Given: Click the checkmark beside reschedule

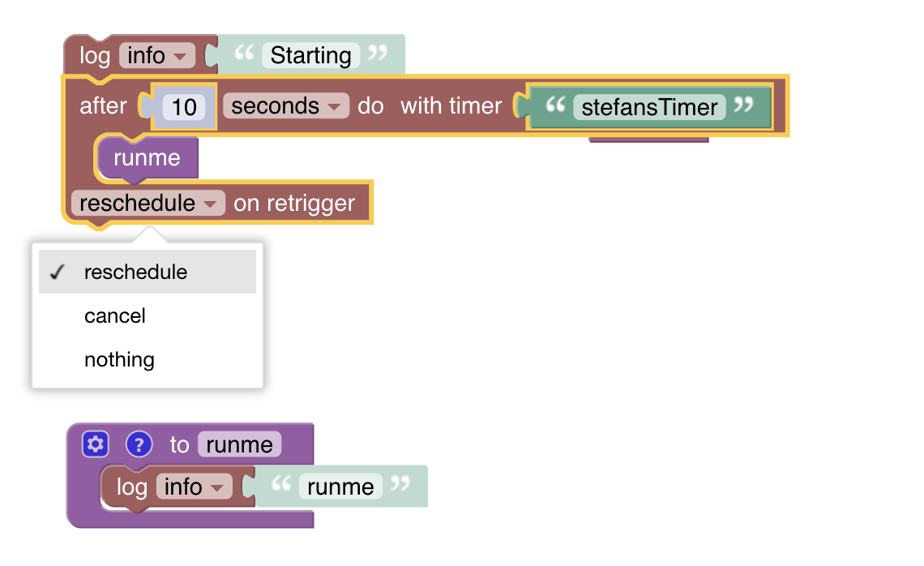Looking at the screenshot, I should click(56, 272).
